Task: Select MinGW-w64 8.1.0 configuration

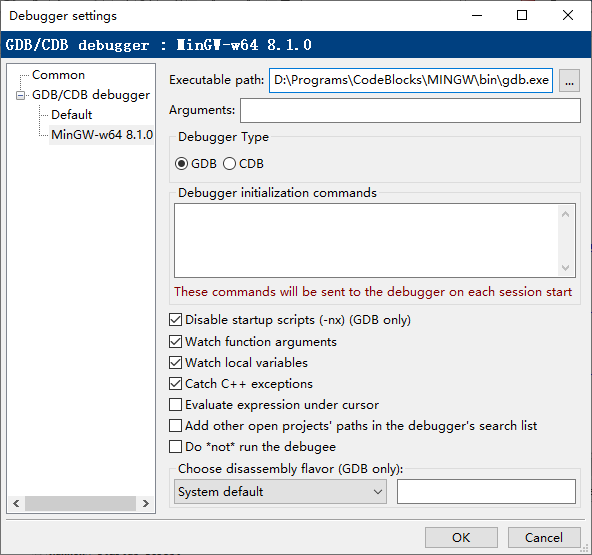Action: click(102, 135)
